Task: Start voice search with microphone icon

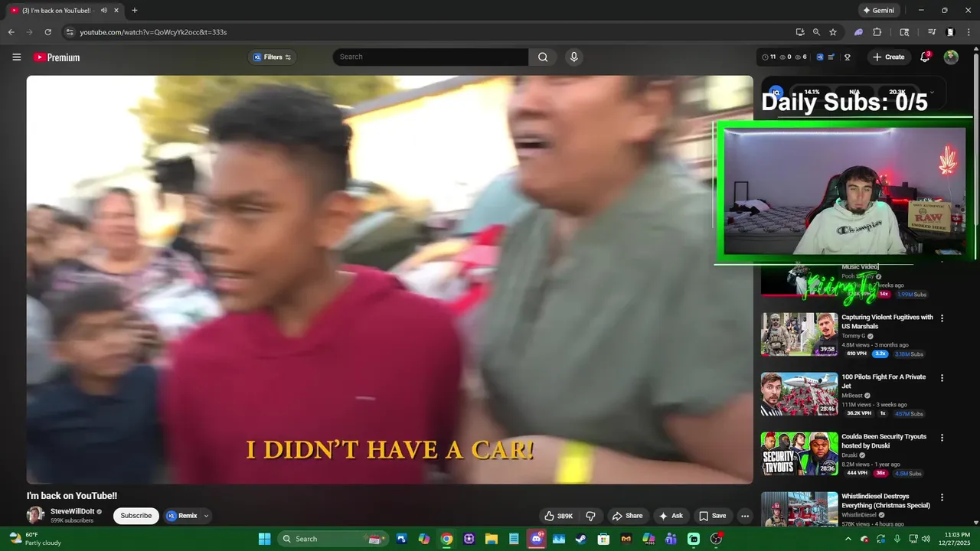Action: (574, 57)
